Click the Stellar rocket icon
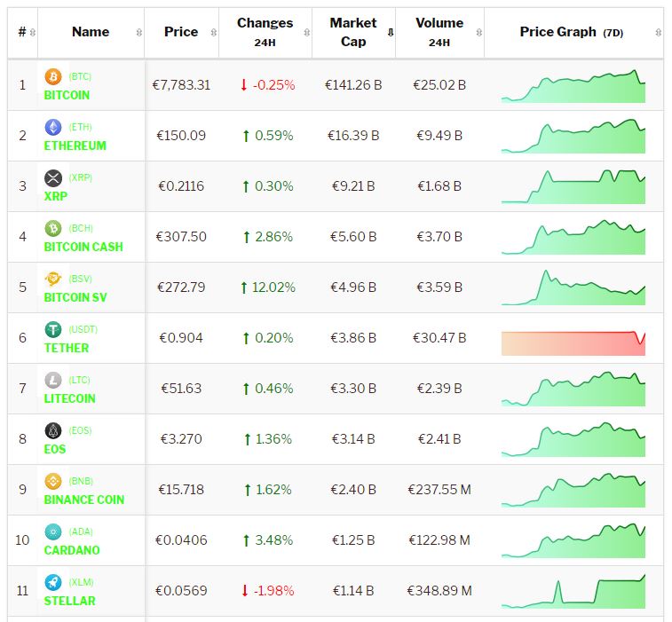The height and width of the screenshot is (622, 672). tap(52, 583)
